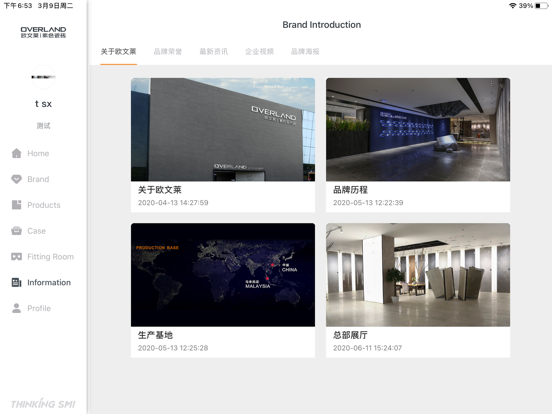Open the blue showroom wall thumbnail
The image size is (552, 414).
point(418,130)
